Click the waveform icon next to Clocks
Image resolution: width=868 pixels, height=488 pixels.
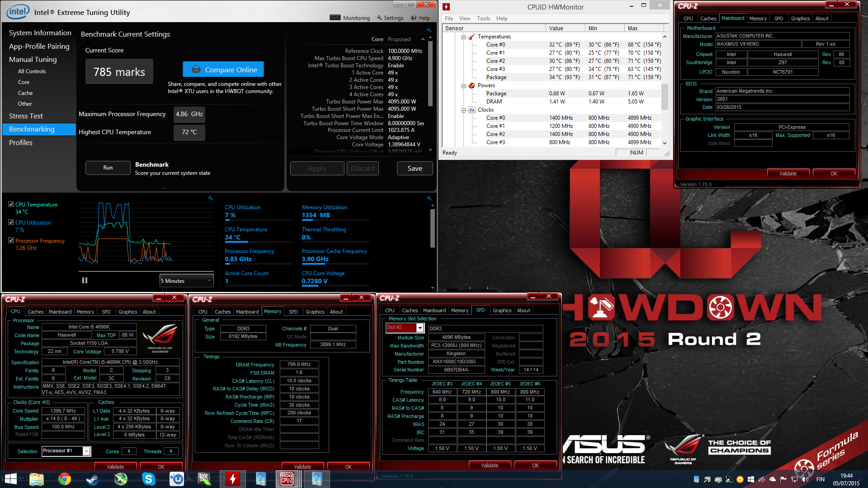point(472,110)
